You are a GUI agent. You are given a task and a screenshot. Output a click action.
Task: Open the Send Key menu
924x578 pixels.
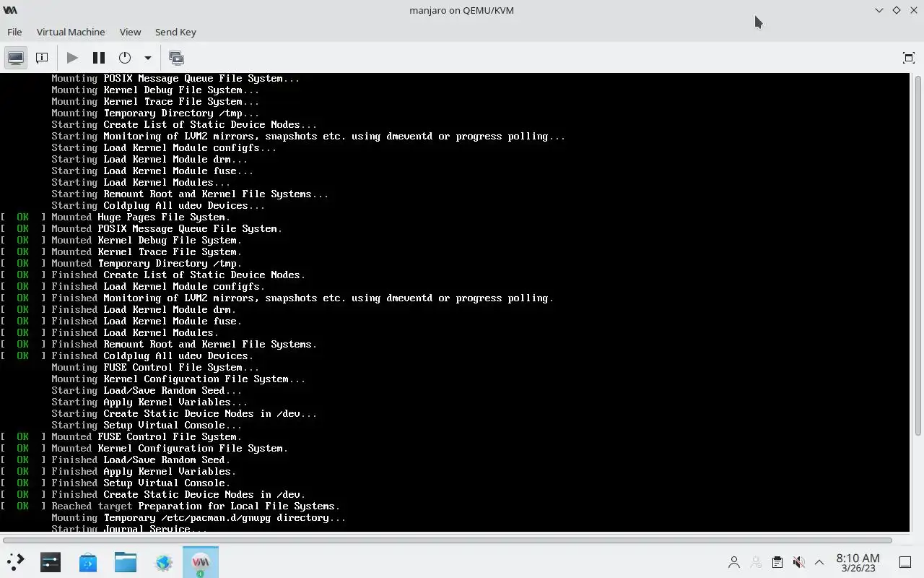175,32
